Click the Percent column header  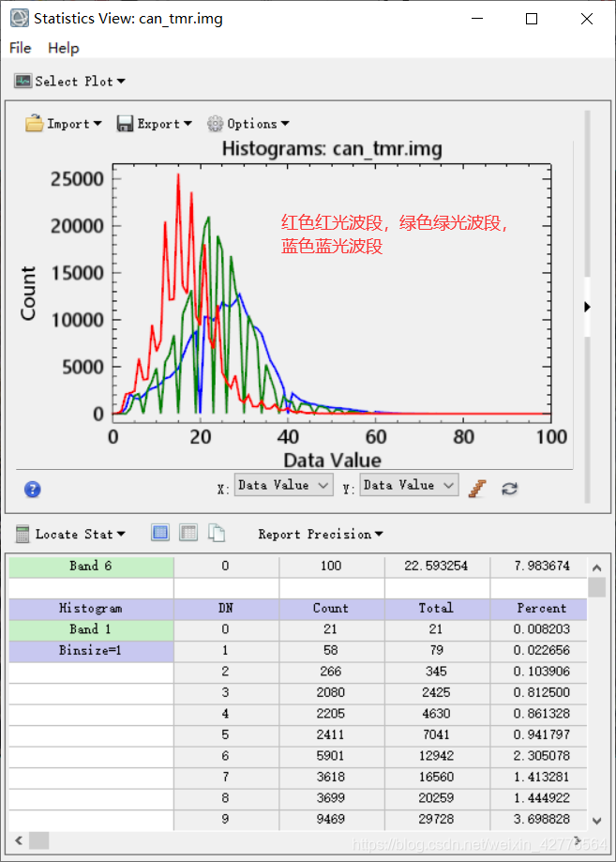(538, 609)
